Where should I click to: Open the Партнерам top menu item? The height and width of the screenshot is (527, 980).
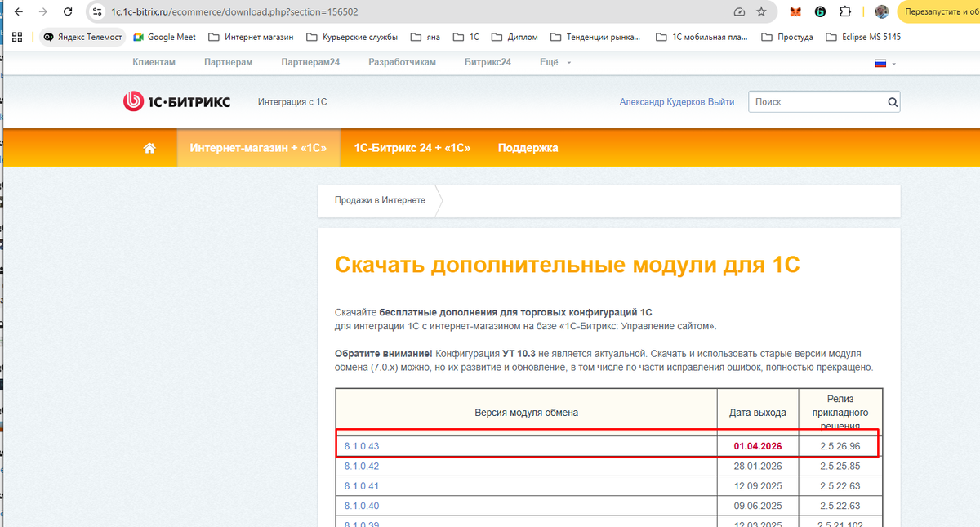coord(229,62)
